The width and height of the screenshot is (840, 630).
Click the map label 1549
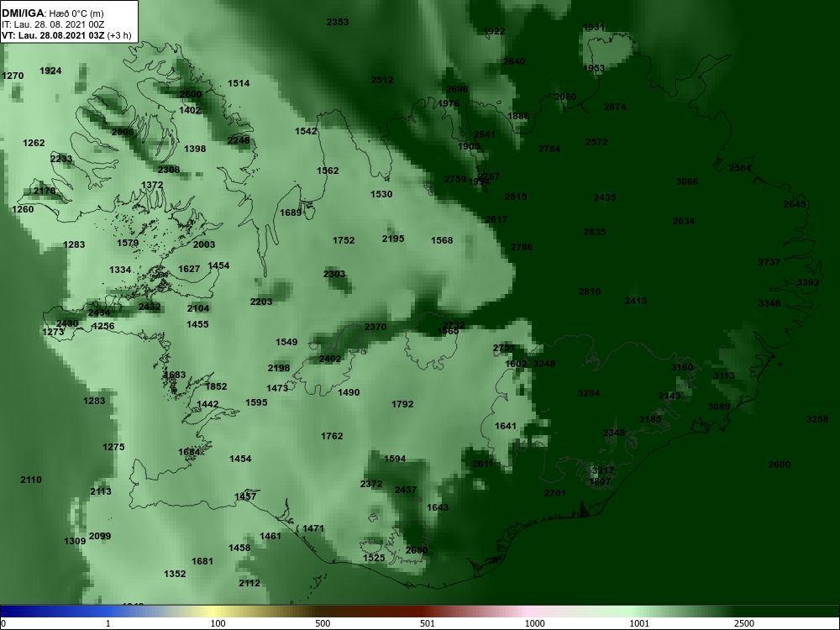[x=286, y=342]
